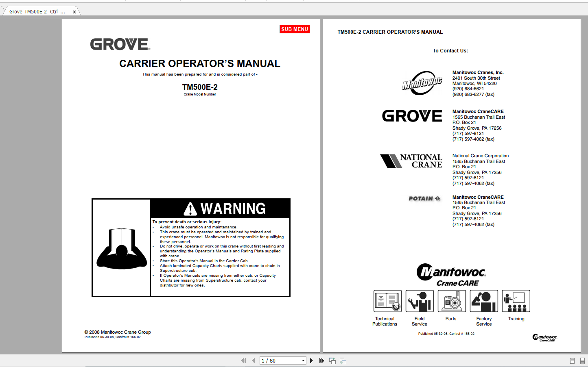Click the large Manitowoc Crane CARE logo
Image resolution: width=588 pixels, height=367 pixels.
(451, 275)
